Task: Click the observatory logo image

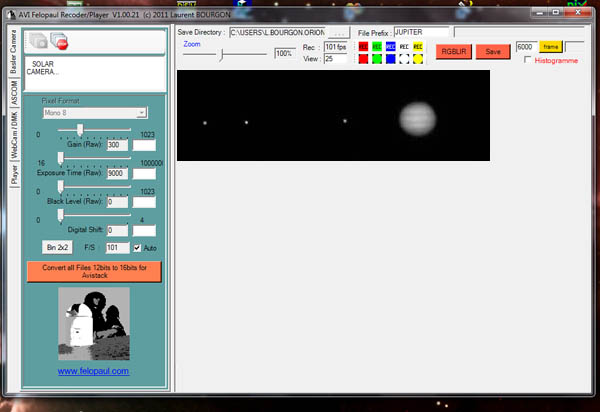Action: tap(94, 324)
